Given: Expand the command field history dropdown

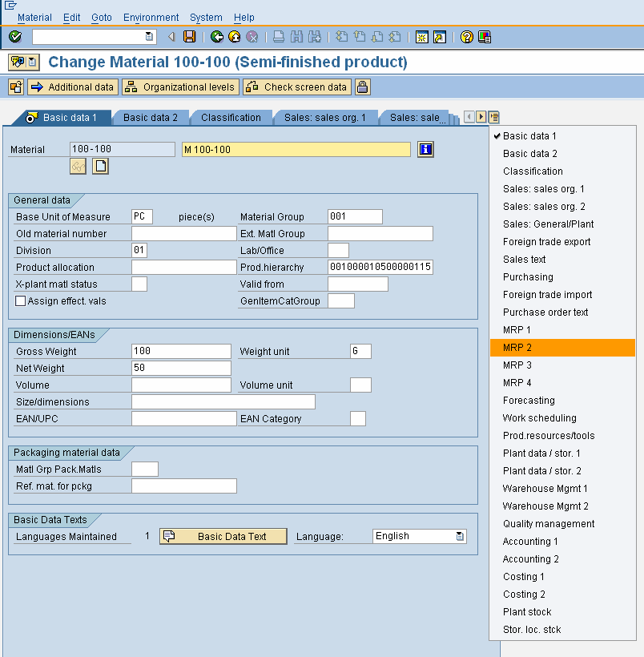Looking at the screenshot, I should pos(149,37).
